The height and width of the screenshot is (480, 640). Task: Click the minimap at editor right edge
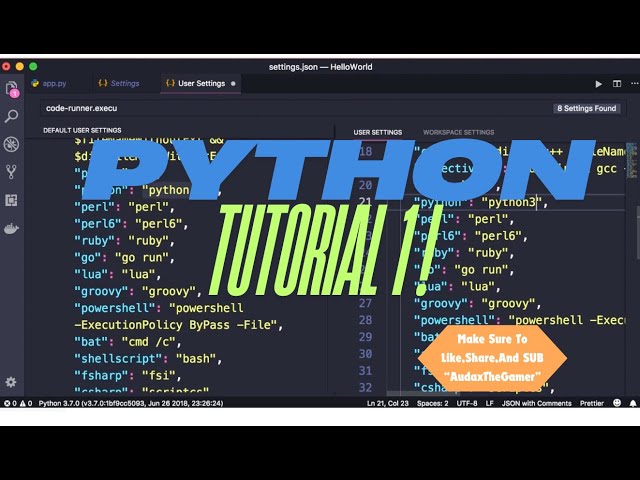[x=631, y=159]
